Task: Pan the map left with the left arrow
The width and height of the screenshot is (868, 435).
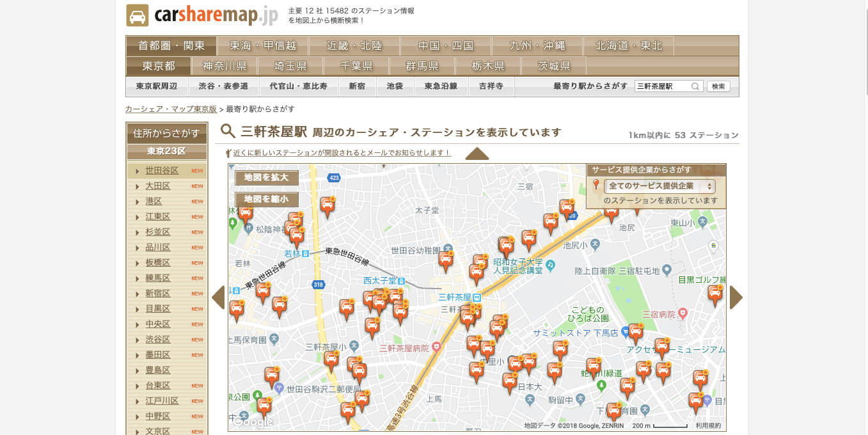Action: [218, 297]
